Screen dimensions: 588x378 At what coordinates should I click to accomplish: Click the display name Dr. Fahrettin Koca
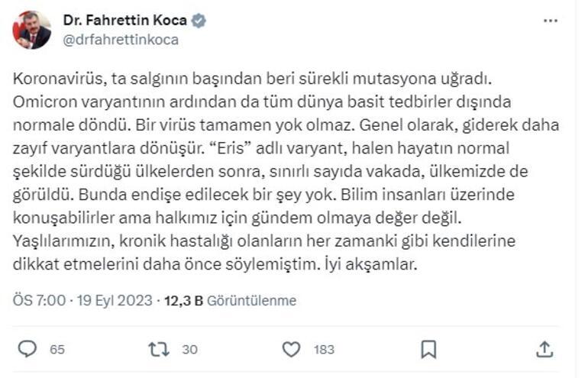click(125, 21)
